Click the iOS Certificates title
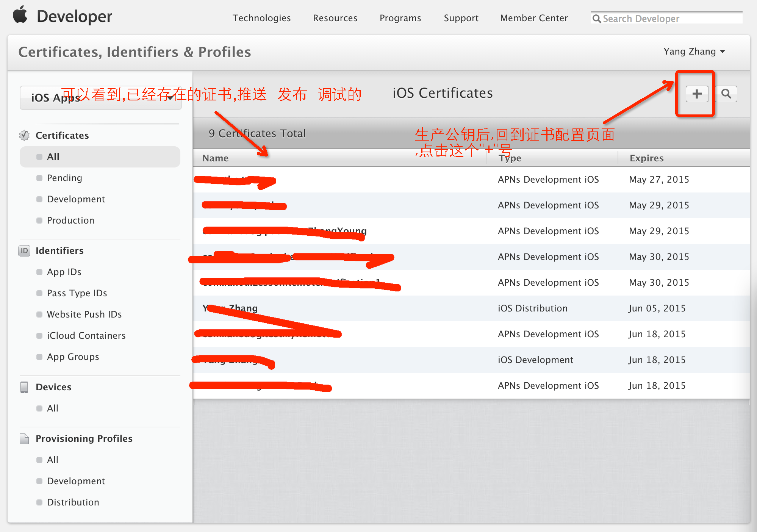The image size is (757, 532). tap(443, 93)
